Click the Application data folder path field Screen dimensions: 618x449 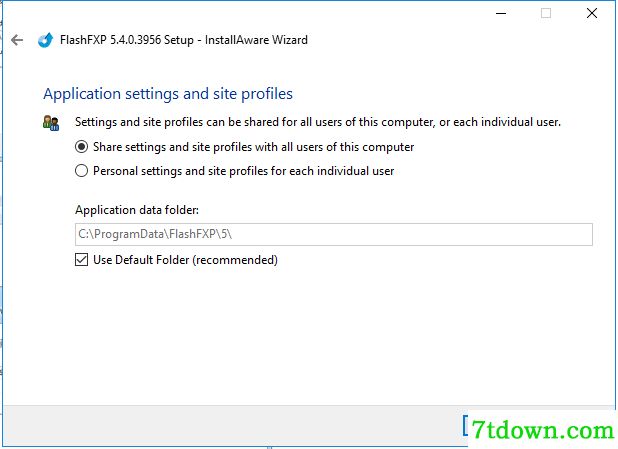[334, 235]
